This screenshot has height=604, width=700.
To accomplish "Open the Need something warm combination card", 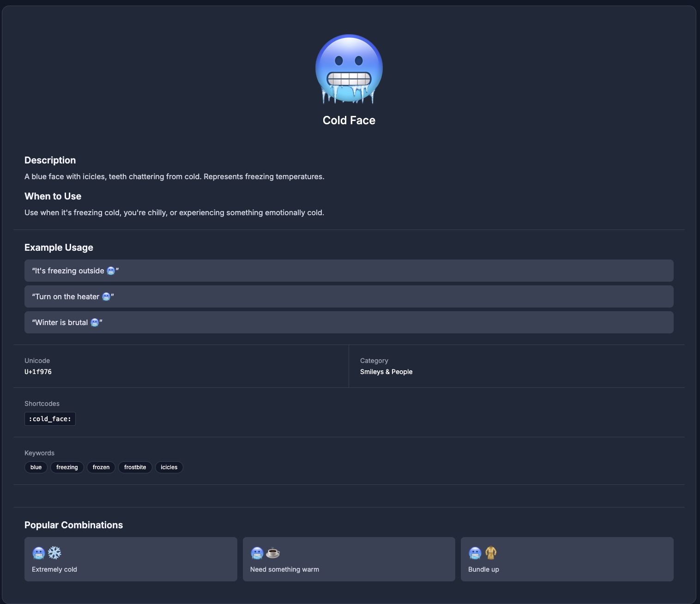I will coord(349,559).
